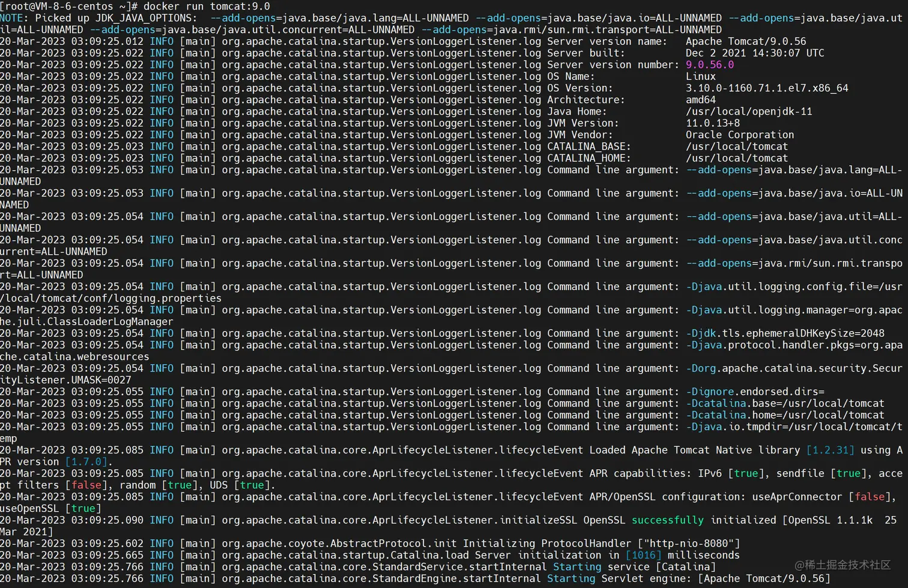Click the 'AprLifecycleListener.initializeSSL' class text
908x588 pixels.
click(x=475, y=521)
